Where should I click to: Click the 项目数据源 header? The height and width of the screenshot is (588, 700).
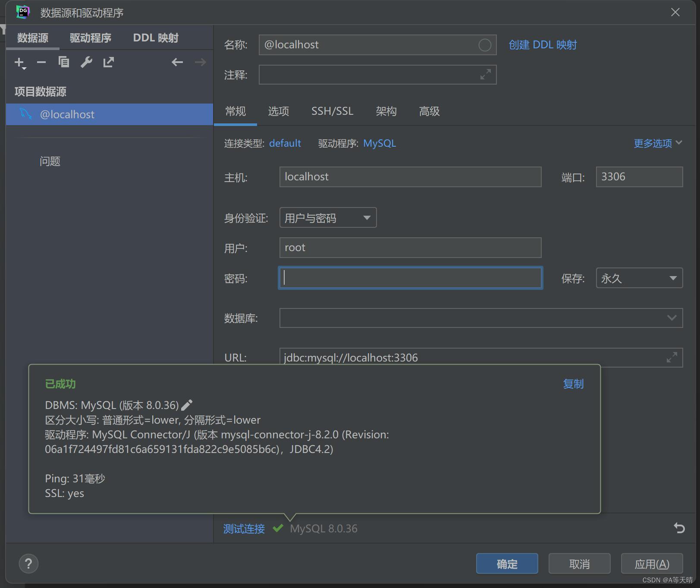(41, 91)
